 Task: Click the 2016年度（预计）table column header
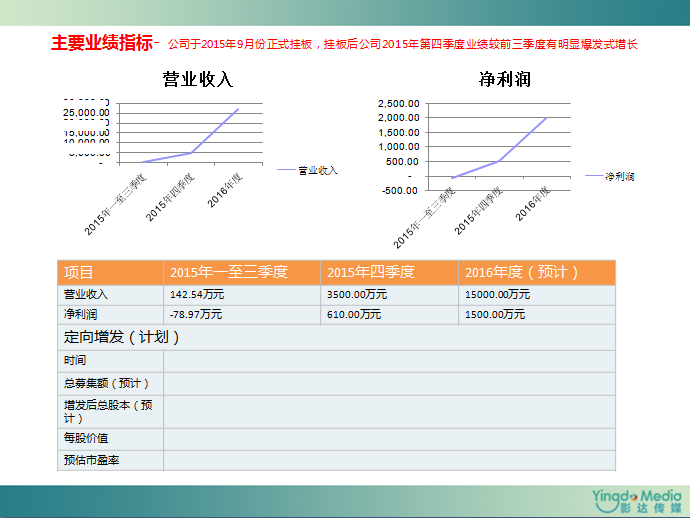[x=537, y=272]
